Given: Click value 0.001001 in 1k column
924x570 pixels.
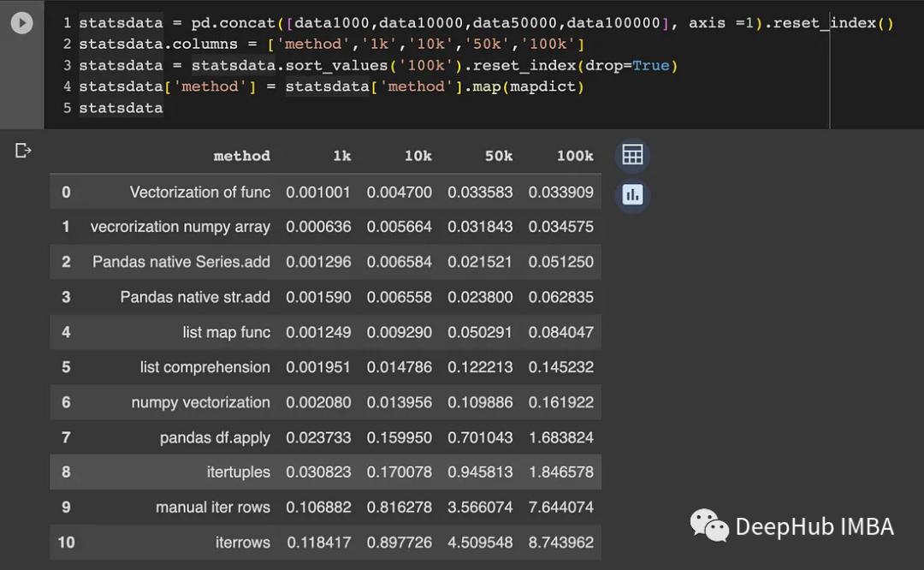Looking at the screenshot, I should [318, 193].
